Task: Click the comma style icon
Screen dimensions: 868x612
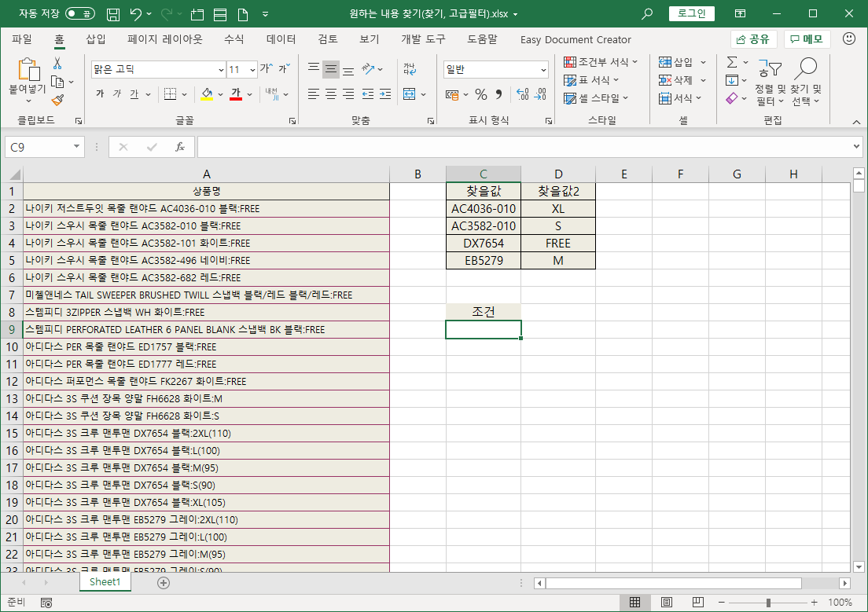Action: coord(498,94)
